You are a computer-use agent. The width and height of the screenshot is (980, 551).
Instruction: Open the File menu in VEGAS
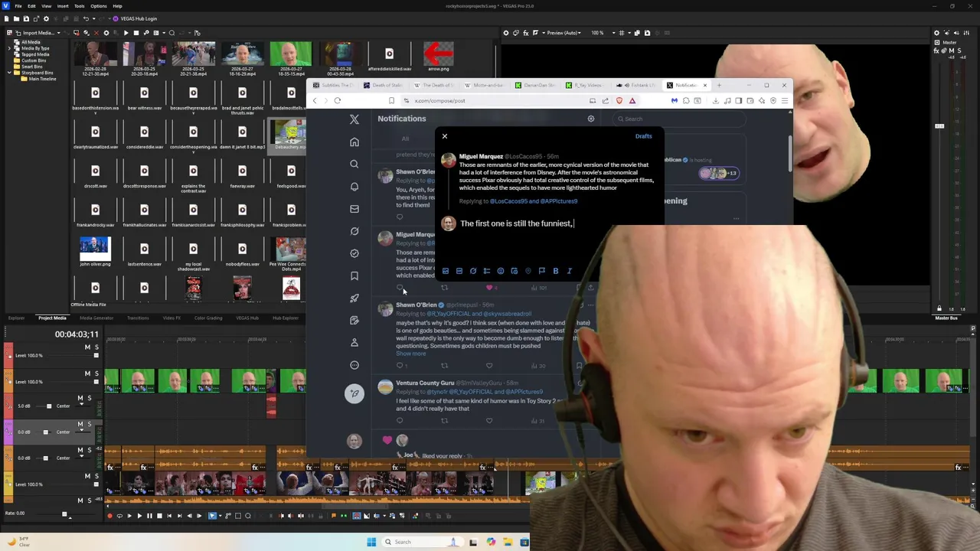18,6
